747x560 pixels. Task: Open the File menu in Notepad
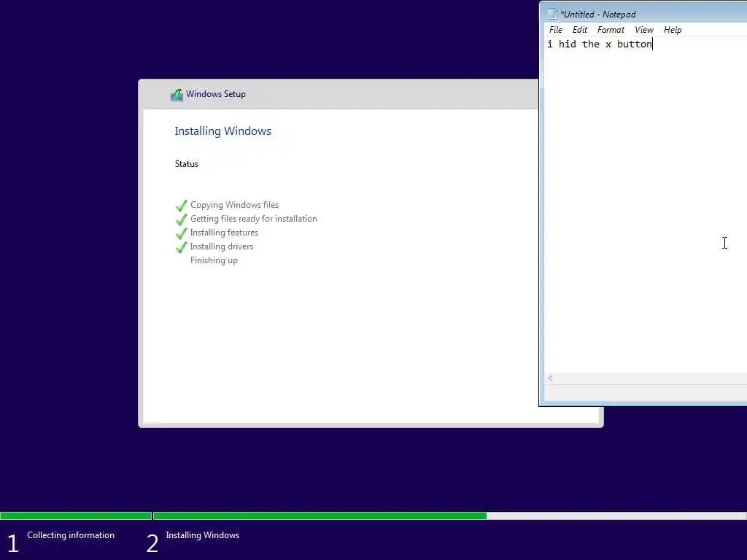click(x=555, y=29)
